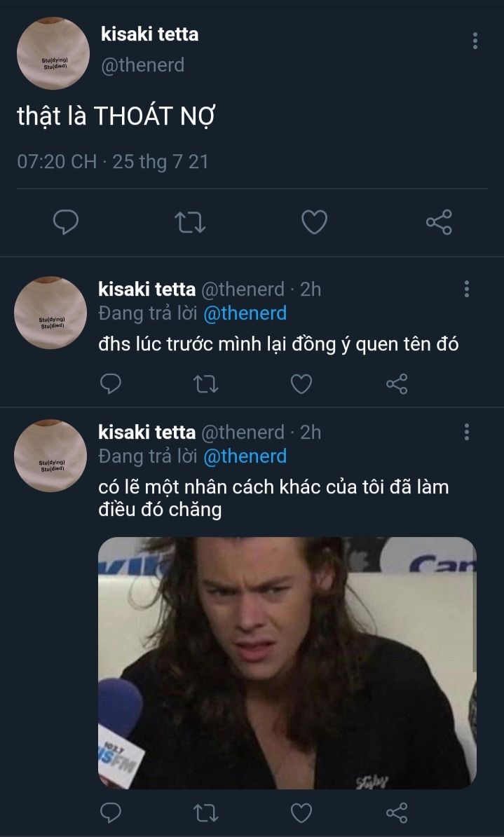Open more options for the main tweet
The height and width of the screenshot is (837, 504).
pyautogui.click(x=475, y=41)
